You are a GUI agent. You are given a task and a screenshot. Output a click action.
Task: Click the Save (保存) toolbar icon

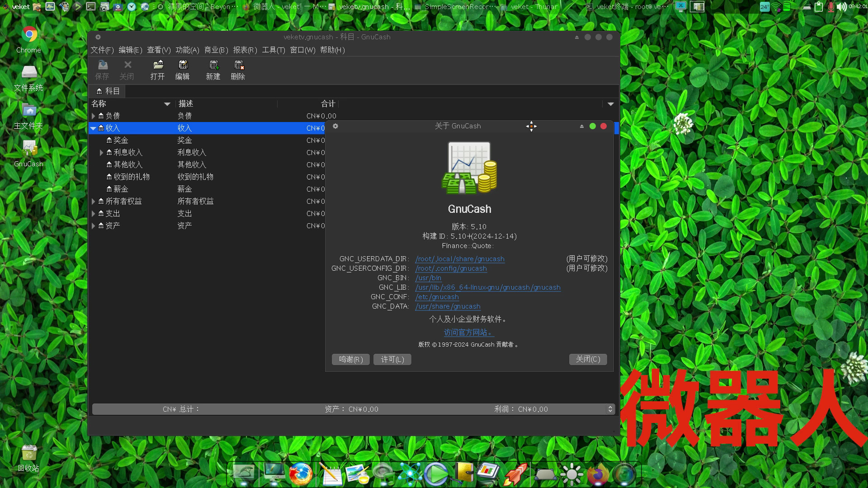102,70
